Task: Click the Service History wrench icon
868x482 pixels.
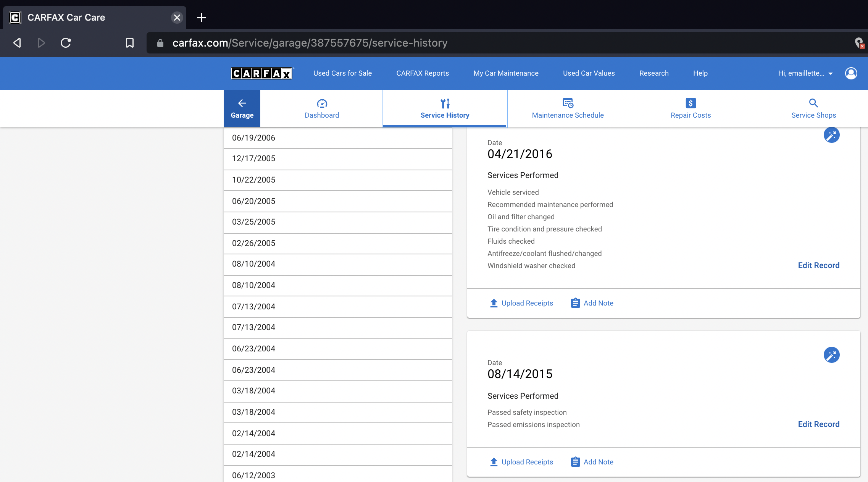Action: 445,103
